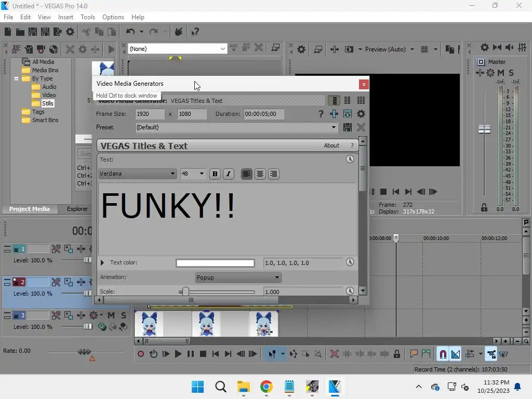Open the File menu
Image resolution: width=532 pixels, height=399 pixels.
8,17
